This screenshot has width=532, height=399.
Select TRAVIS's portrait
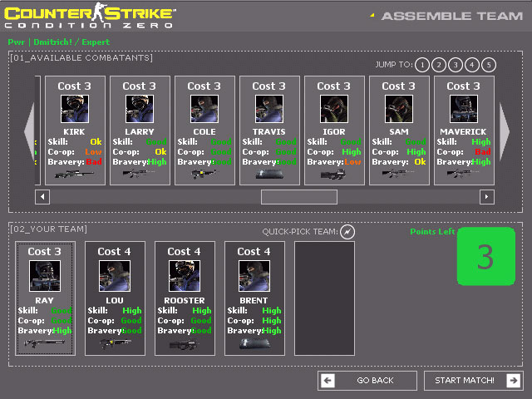pyautogui.click(x=269, y=109)
